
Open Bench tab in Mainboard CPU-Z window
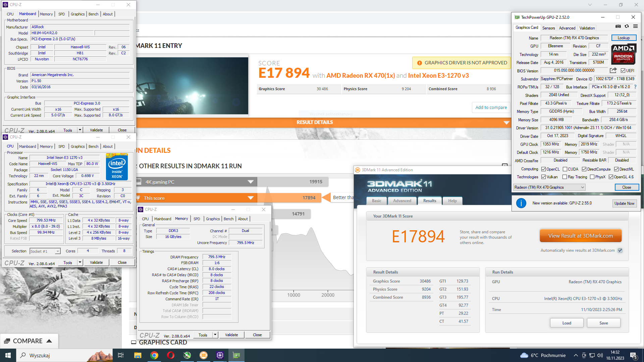[93, 14]
